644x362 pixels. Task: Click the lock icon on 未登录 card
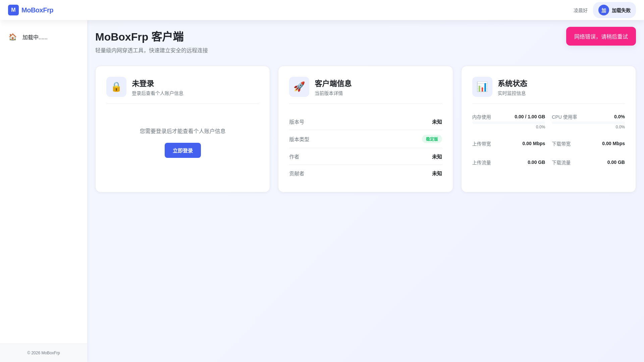click(x=116, y=87)
